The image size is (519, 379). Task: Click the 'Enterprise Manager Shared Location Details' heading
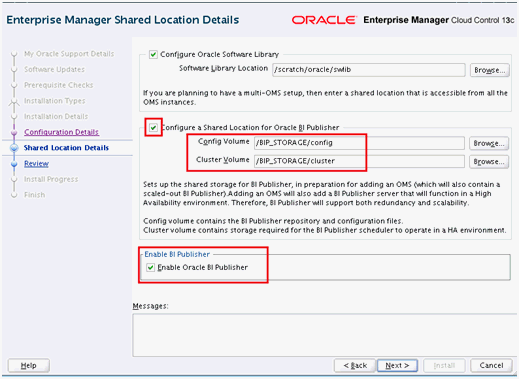[x=123, y=20]
